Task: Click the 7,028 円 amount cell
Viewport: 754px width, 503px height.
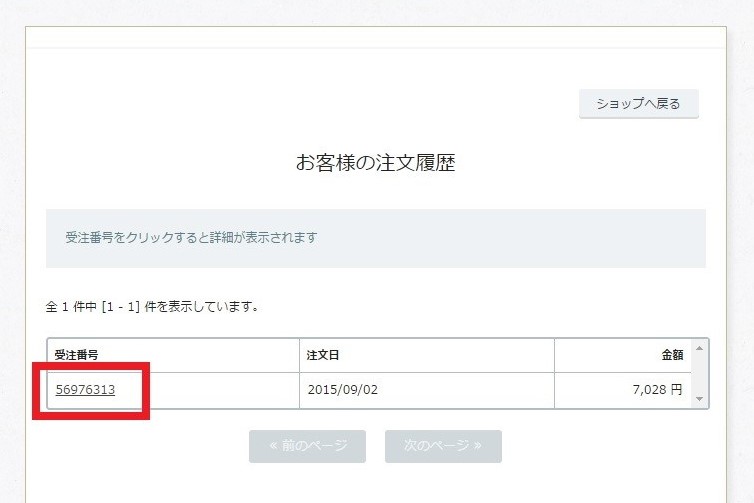Action: [657, 390]
